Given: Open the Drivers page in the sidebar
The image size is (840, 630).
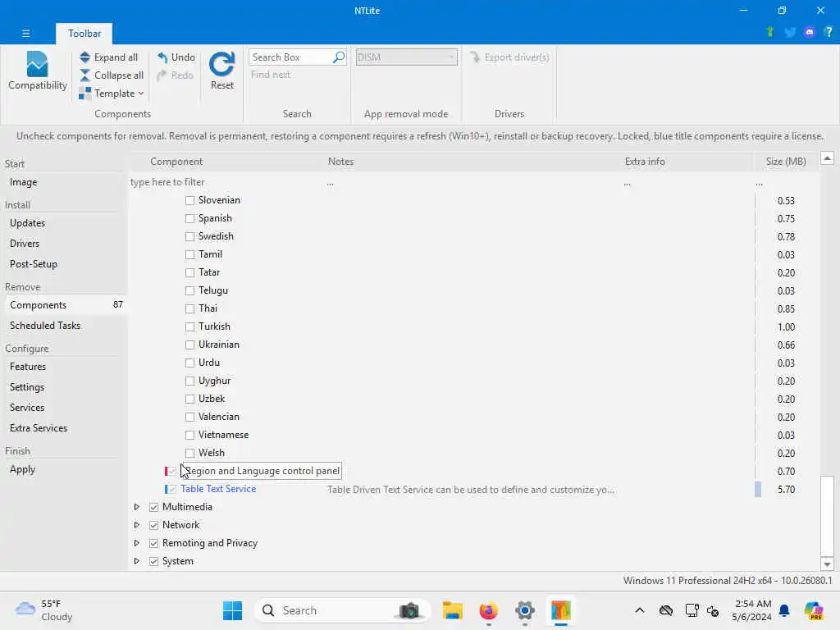Looking at the screenshot, I should [x=25, y=243].
